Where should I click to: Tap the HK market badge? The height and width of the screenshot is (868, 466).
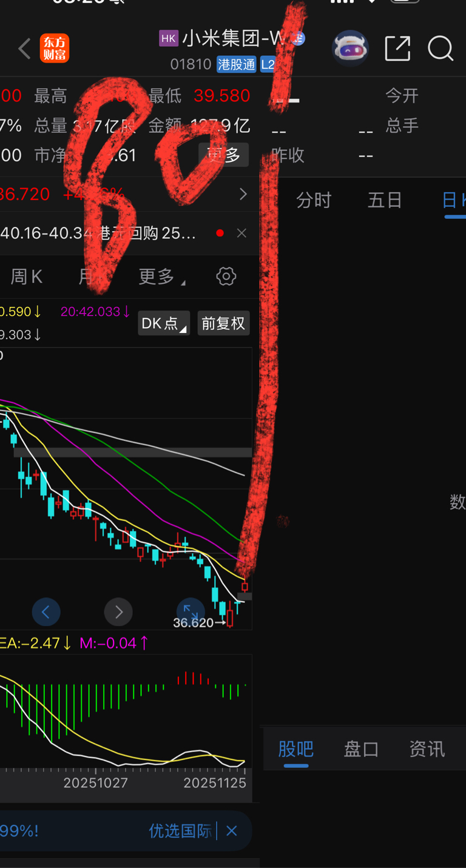(169, 39)
